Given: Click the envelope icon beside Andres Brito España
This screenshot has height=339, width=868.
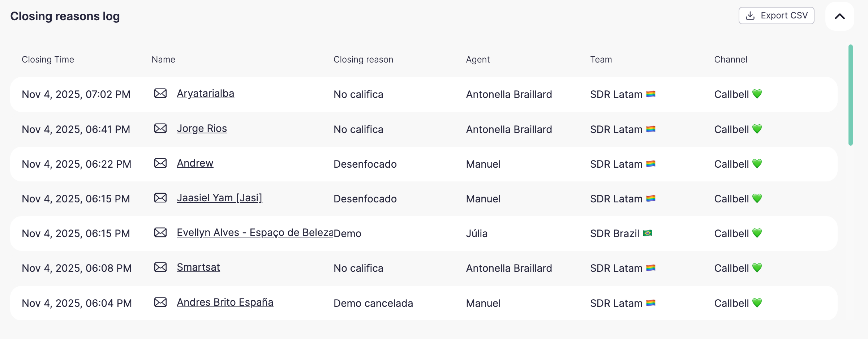Looking at the screenshot, I should pos(160,302).
